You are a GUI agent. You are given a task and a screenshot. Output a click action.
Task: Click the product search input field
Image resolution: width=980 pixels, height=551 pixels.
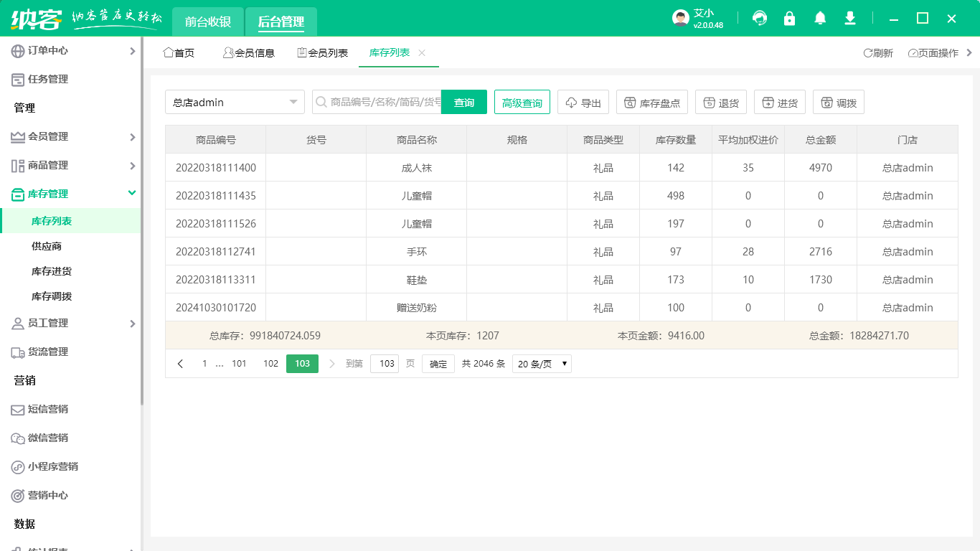[384, 103]
